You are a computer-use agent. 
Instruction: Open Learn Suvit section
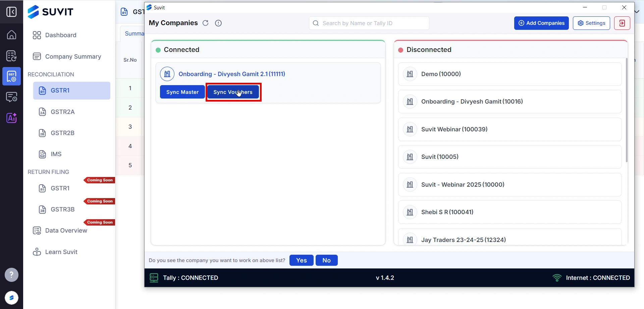click(55, 252)
